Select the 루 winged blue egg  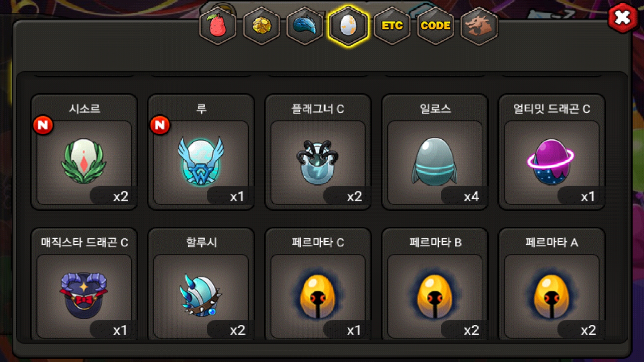201,153
